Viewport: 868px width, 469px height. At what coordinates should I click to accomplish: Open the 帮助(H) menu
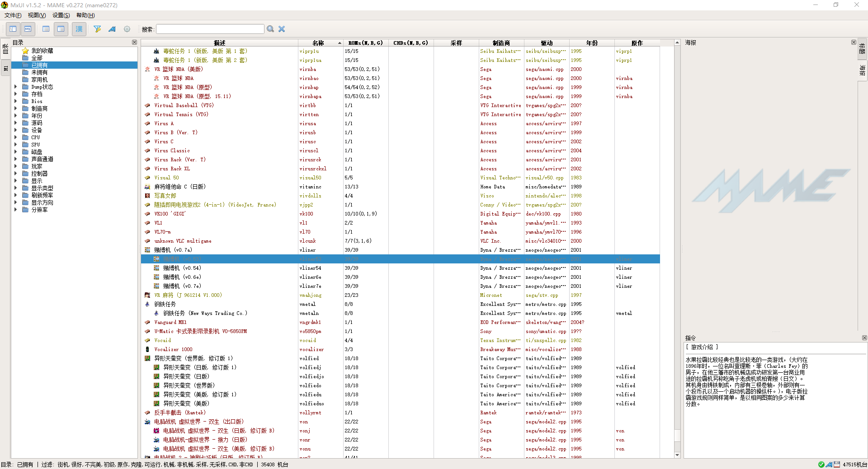[85, 15]
